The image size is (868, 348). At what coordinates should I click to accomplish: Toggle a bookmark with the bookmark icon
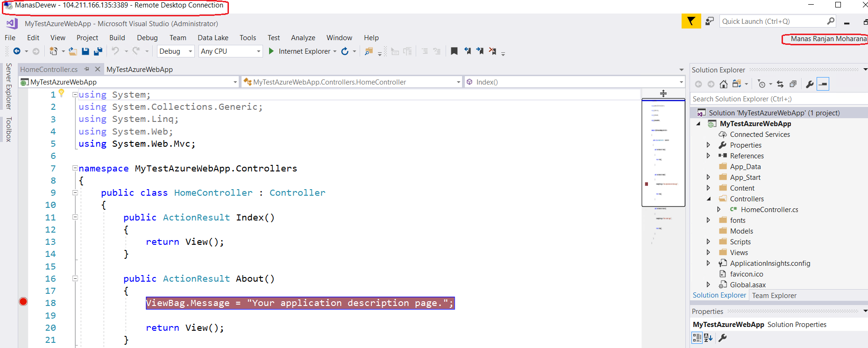[x=454, y=51]
